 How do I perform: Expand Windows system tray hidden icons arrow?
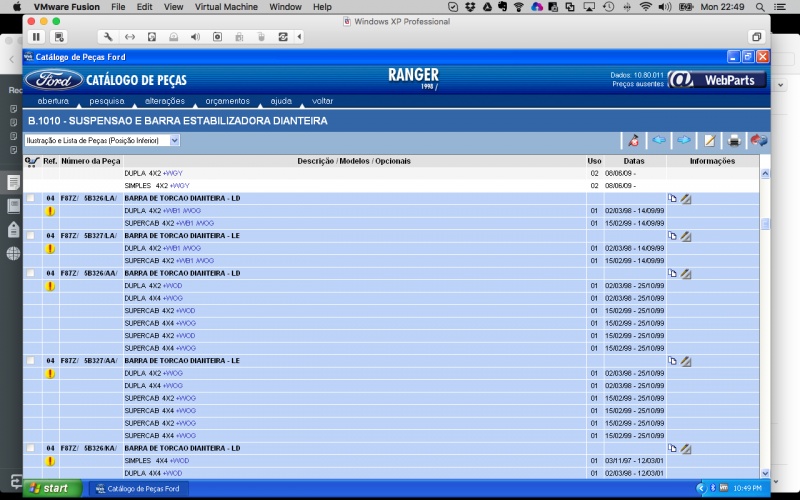coord(701,488)
